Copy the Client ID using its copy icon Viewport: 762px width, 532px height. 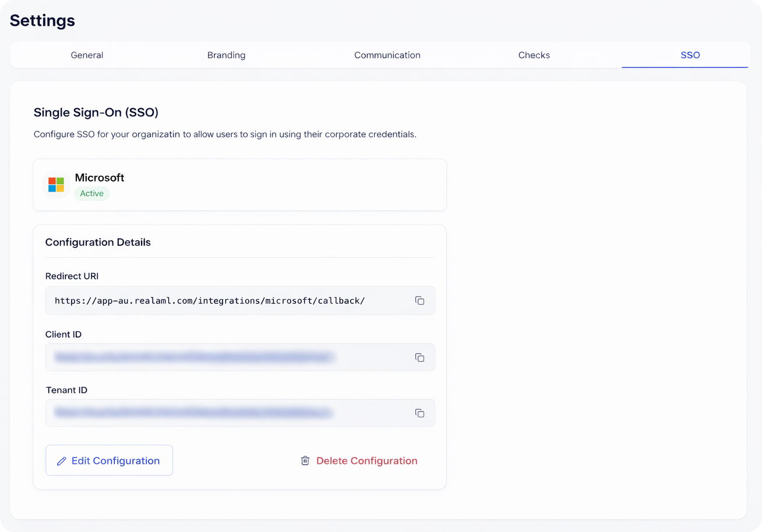point(419,357)
